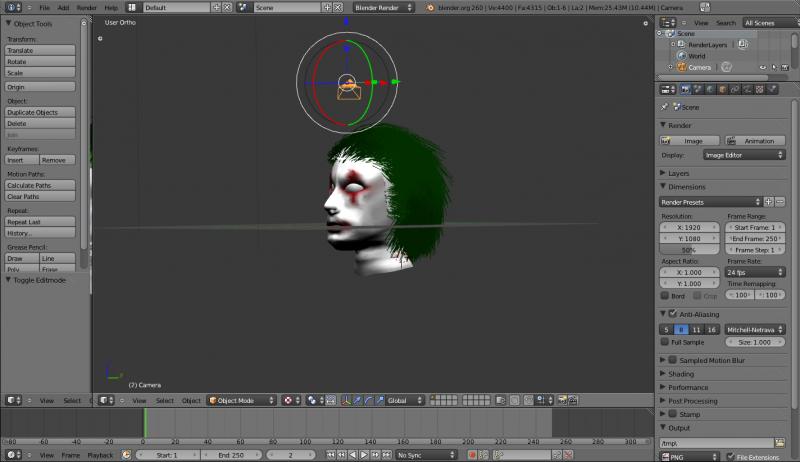The image size is (800, 462).
Task: Toggle Camera selectability cursor icon
Action: (x=774, y=67)
